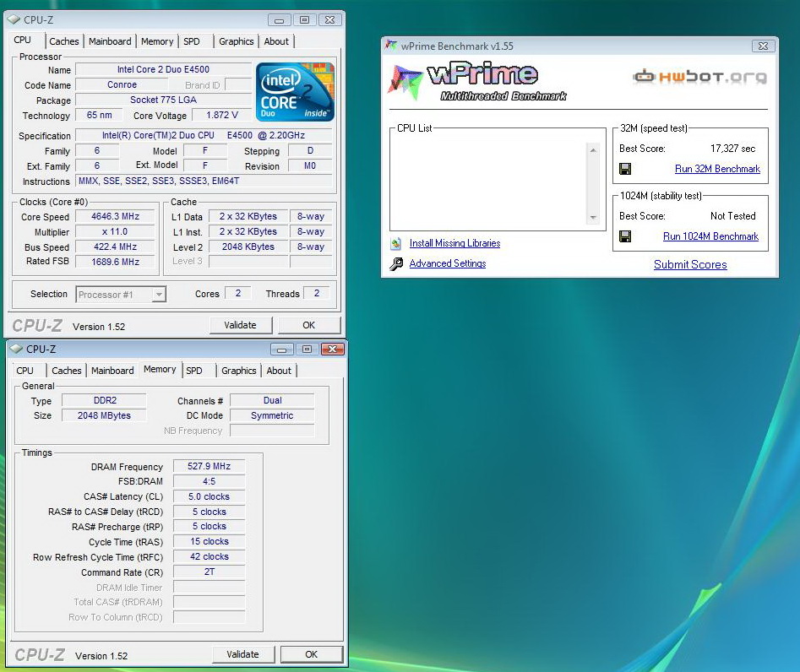Click Validate in bottom CPU-Z window
Viewport: 800px width, 672px height.
coord(242,654)
